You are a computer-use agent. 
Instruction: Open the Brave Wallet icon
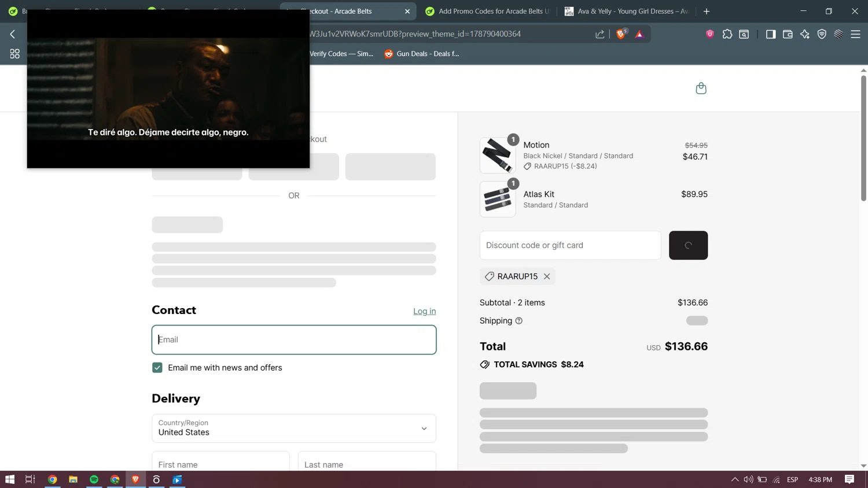click(x=788, y=34)
